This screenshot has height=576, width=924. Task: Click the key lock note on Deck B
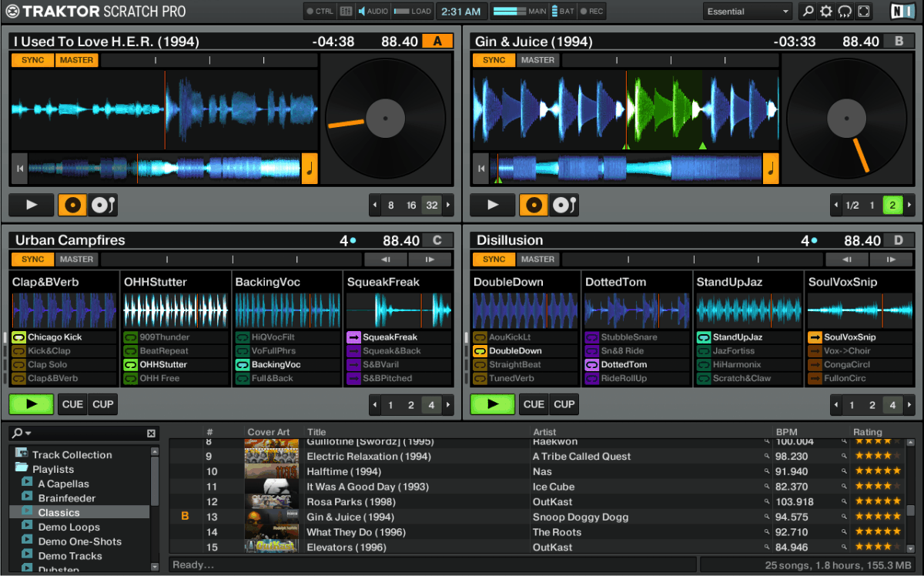[x=770, y=169]
